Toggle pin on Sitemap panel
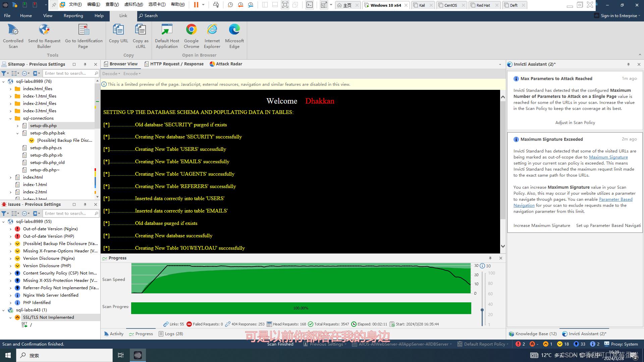Image resolution: width=644 pixels, height=362 pixels. [85, 64]
